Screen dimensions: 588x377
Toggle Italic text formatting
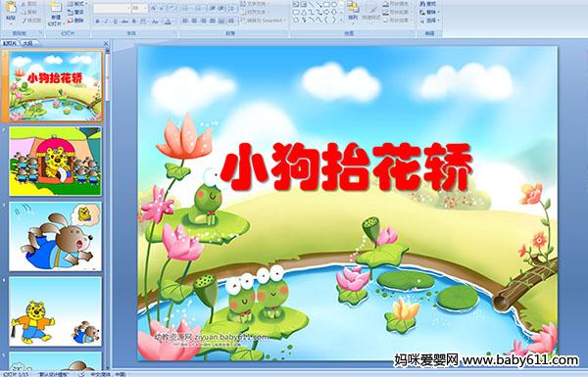point(106,22)
